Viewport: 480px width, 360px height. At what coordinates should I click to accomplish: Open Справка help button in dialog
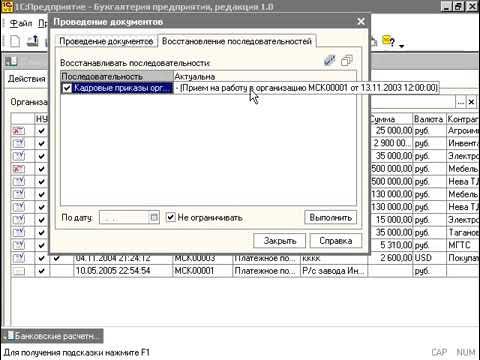tap(336, 241)
